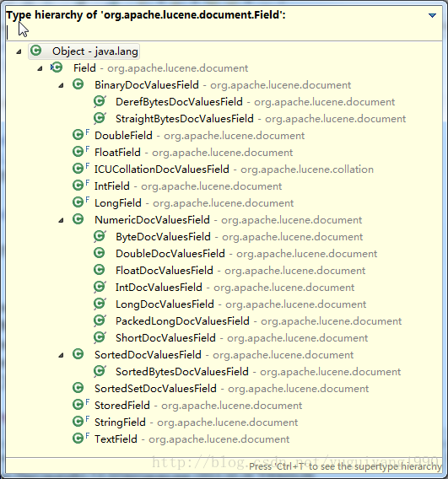This screenshot has height=479, width=448.
Task: Click the LongDocValuesField class icon
Action: [100, 304]
